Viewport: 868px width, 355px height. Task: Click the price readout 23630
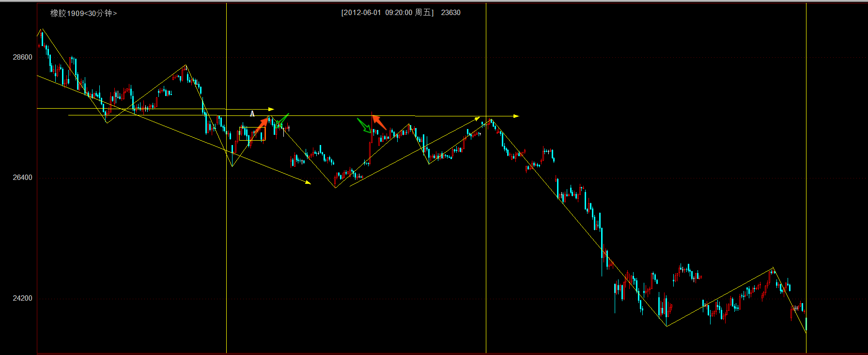(x=450, y=13)
